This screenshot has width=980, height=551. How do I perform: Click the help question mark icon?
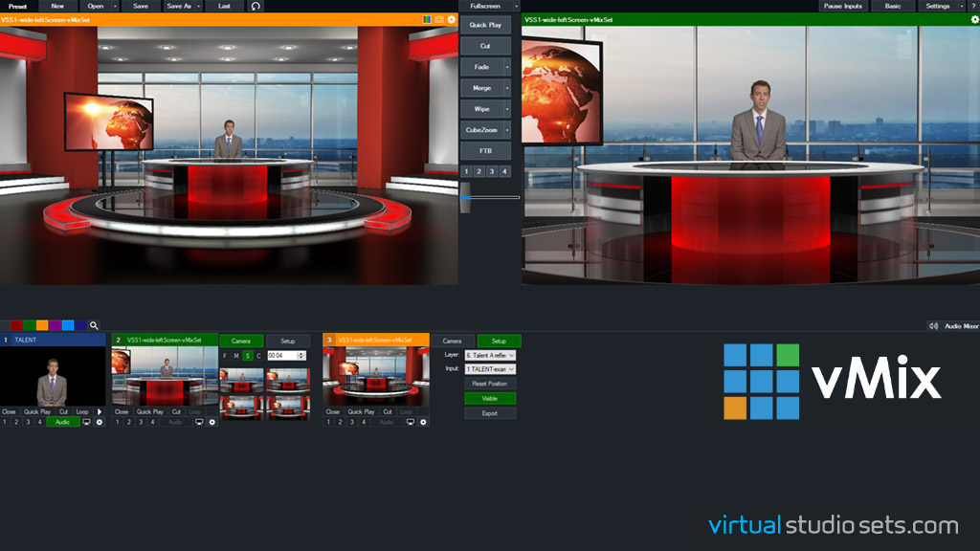973,7
